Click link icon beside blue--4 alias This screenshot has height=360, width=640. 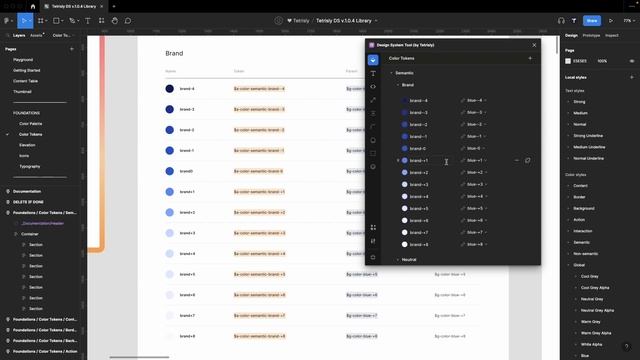coord(462,100)
